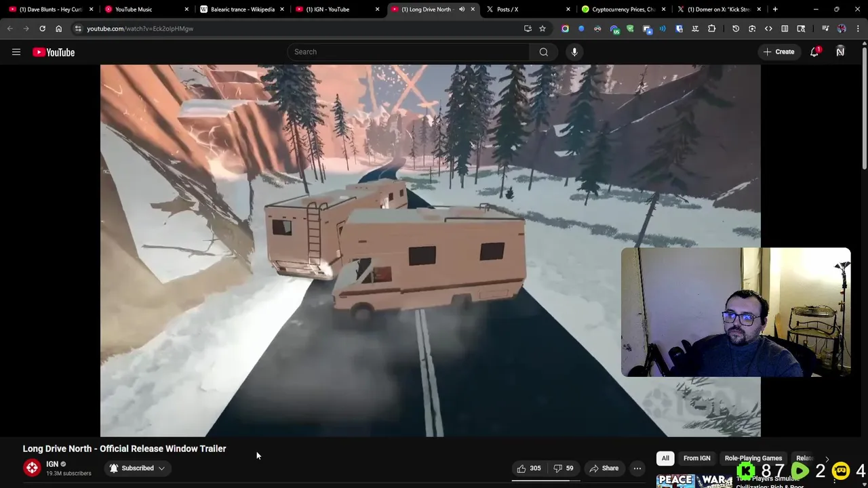The image size is (868, 488).
Task: Click the 19.3M subscribers text
Action: (x=68, y=474)
